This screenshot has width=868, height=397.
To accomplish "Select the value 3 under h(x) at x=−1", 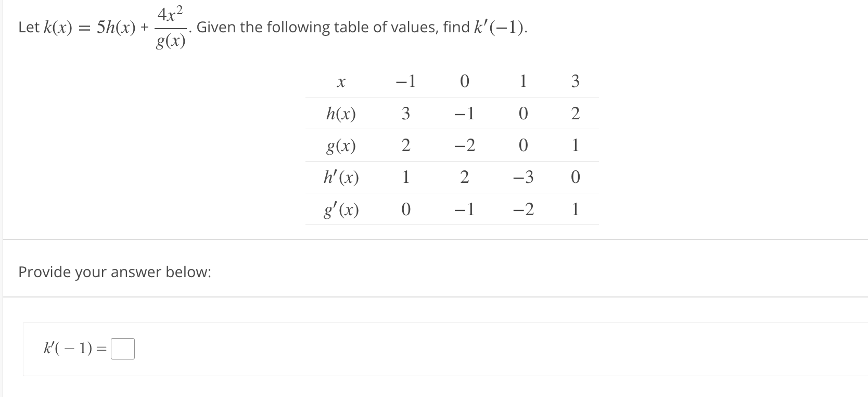I will [x=406, y=114].
